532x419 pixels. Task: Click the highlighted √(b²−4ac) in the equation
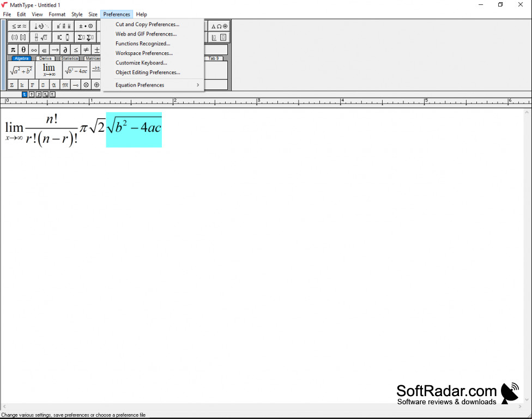coord(134,130)
